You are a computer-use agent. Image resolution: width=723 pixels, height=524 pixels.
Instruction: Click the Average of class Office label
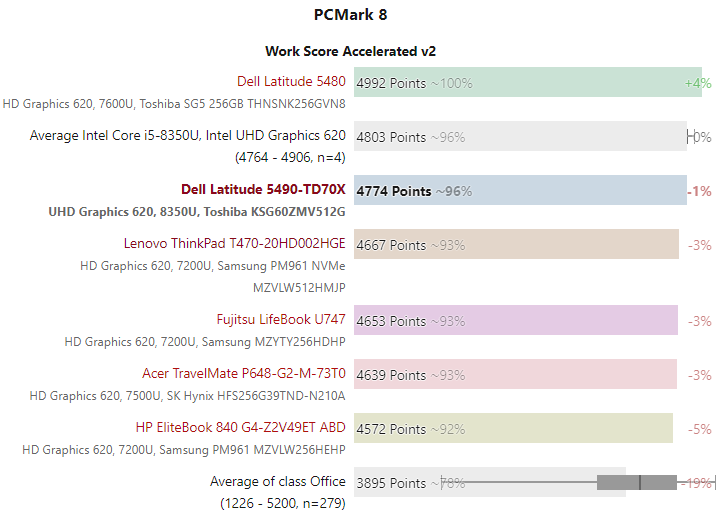click(x=278, y=482)
